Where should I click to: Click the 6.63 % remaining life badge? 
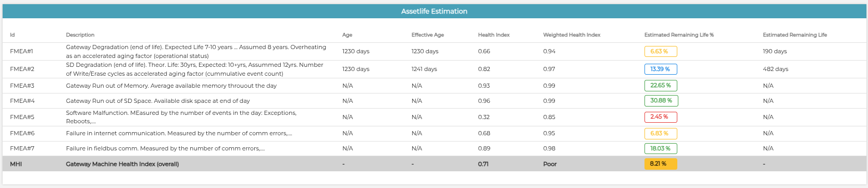point(660,51)
